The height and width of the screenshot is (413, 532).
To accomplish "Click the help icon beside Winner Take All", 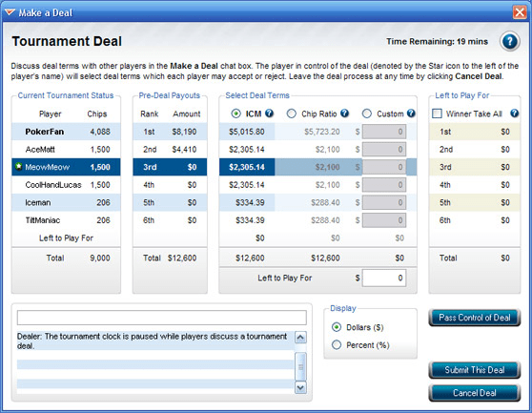I will [514, 114].
